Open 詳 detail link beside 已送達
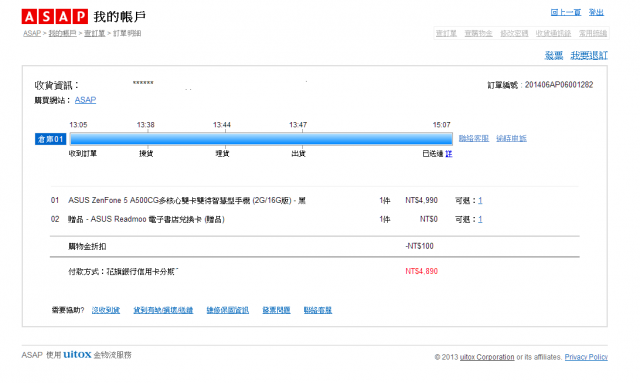640x383 pixels. 449,154
